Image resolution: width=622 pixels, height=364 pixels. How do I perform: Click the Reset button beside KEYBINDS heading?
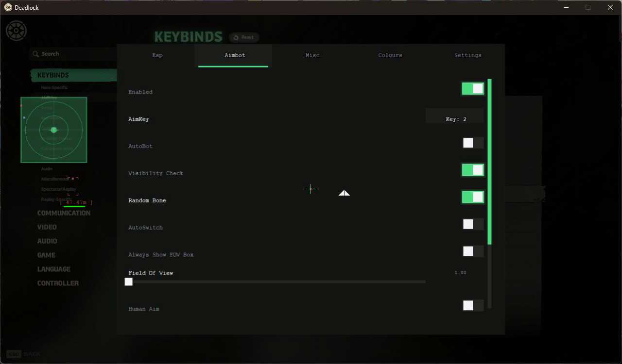coord(244,37)
